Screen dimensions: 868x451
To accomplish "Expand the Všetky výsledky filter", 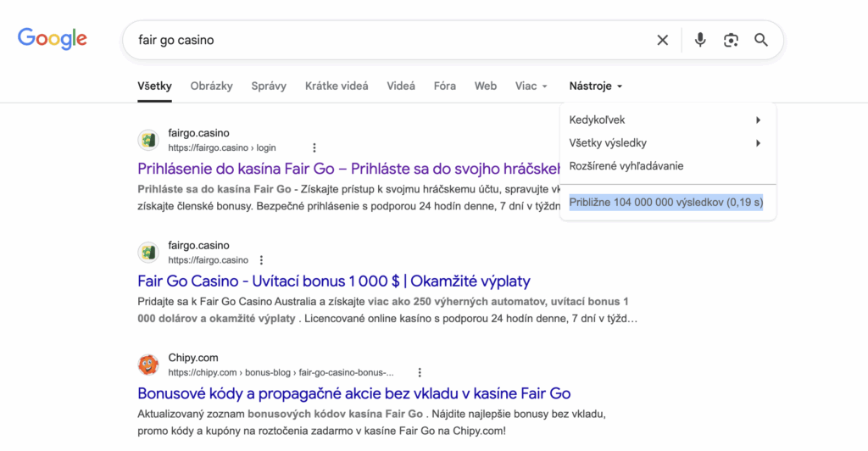I will tap(667, 143).
